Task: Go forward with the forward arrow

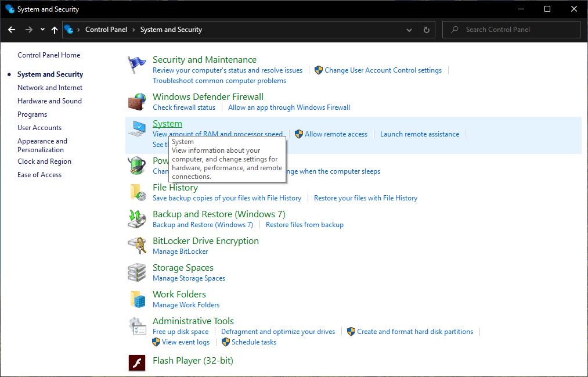Action: coord(29,30)
